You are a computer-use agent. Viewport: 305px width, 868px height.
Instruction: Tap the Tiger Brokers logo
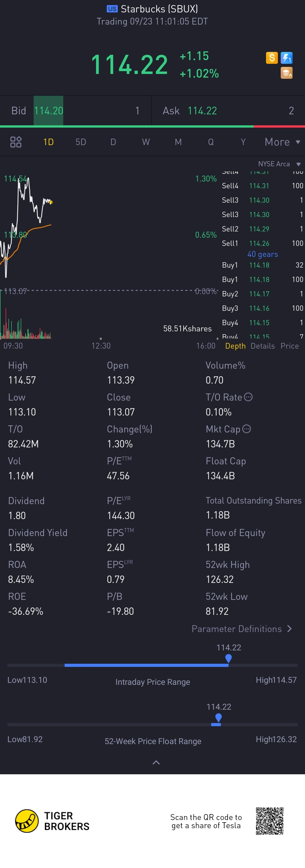pyautogui.click(x=52, y=821)
